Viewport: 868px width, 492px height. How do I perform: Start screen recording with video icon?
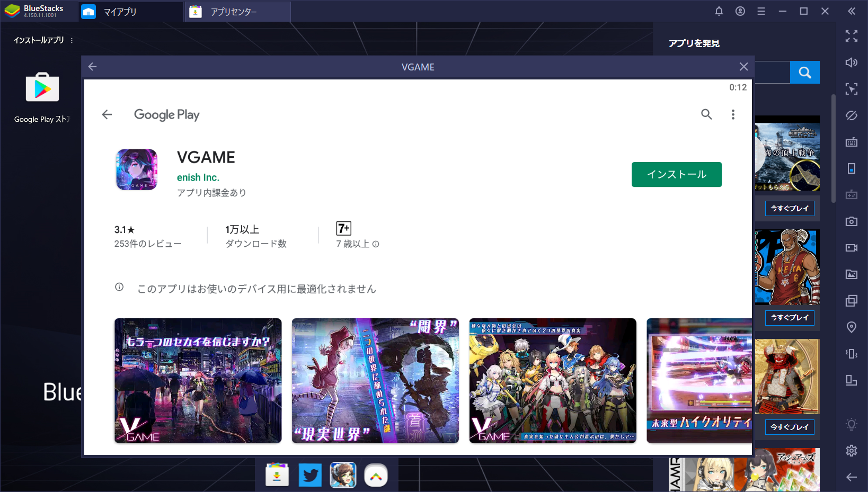pos(852,248)
